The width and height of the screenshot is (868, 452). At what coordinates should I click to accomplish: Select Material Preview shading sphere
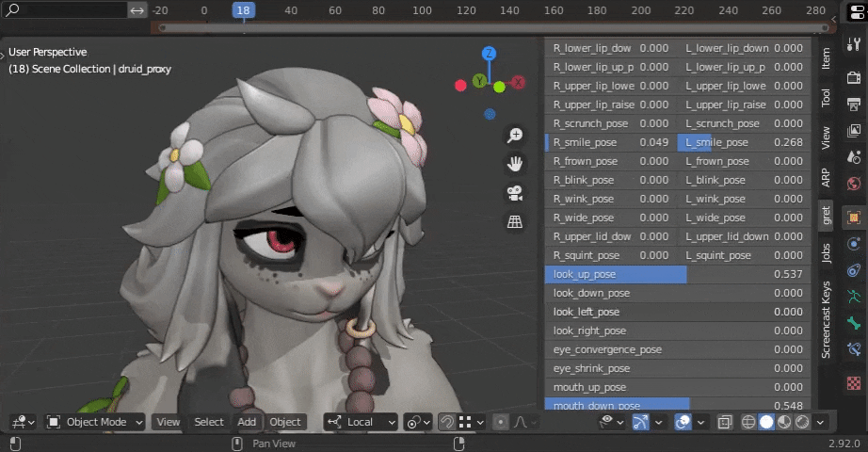coord(784,422)
